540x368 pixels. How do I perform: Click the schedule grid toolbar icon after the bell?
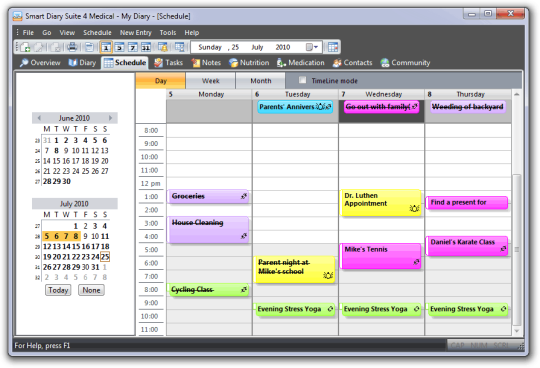pos(179,47)
